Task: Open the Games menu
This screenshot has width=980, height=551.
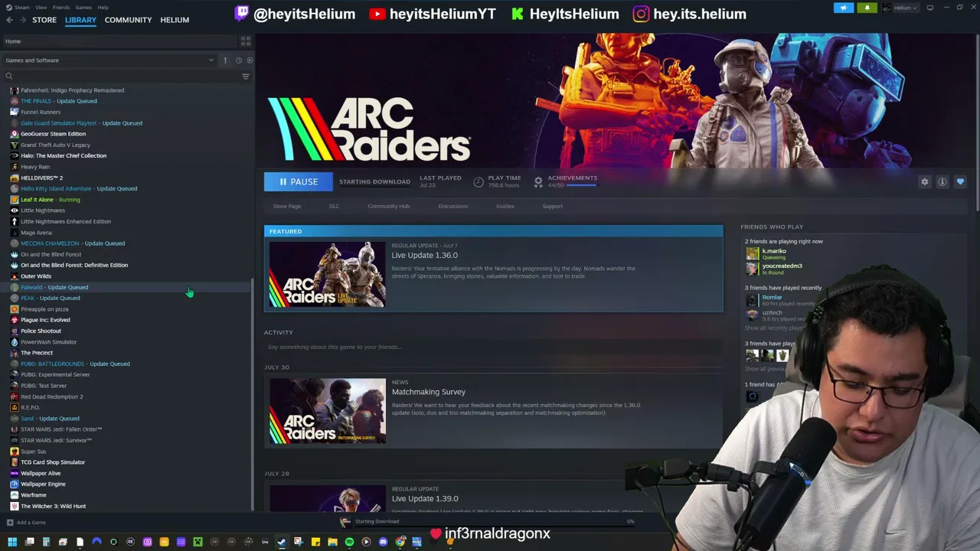Action: (83, 8)
